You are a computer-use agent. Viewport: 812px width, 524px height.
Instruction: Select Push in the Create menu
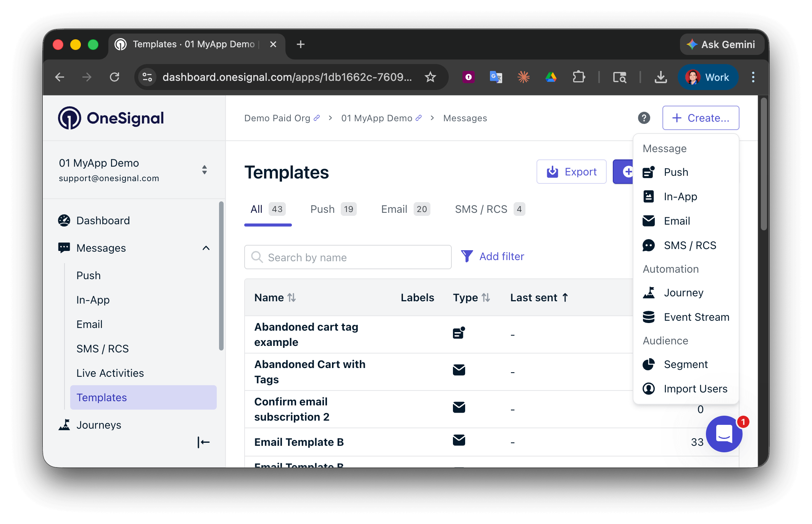[x=675, y=172]
